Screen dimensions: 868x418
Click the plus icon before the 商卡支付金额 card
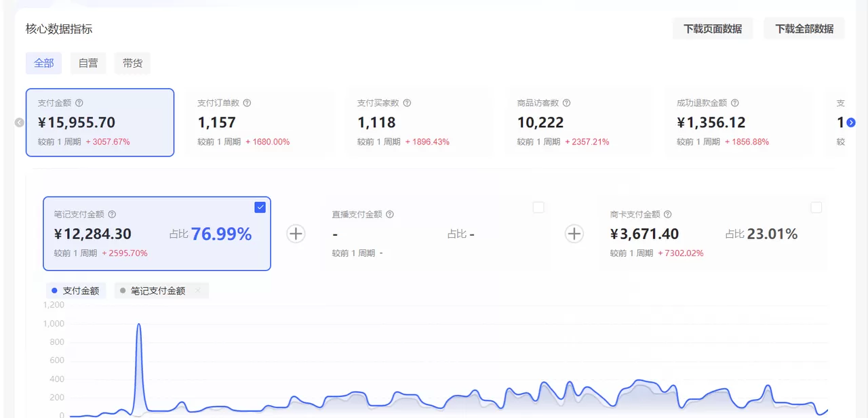point(574,234)
